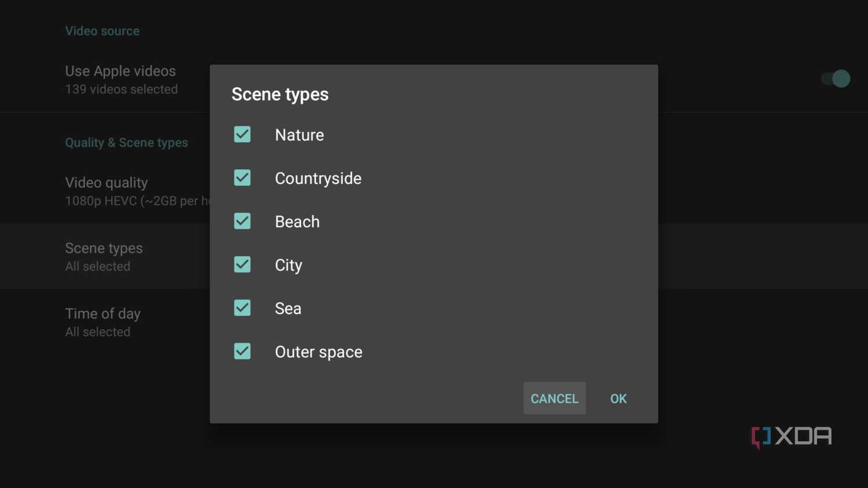Click the Sea label text
868x488 pixels.
tap(288, 308)
